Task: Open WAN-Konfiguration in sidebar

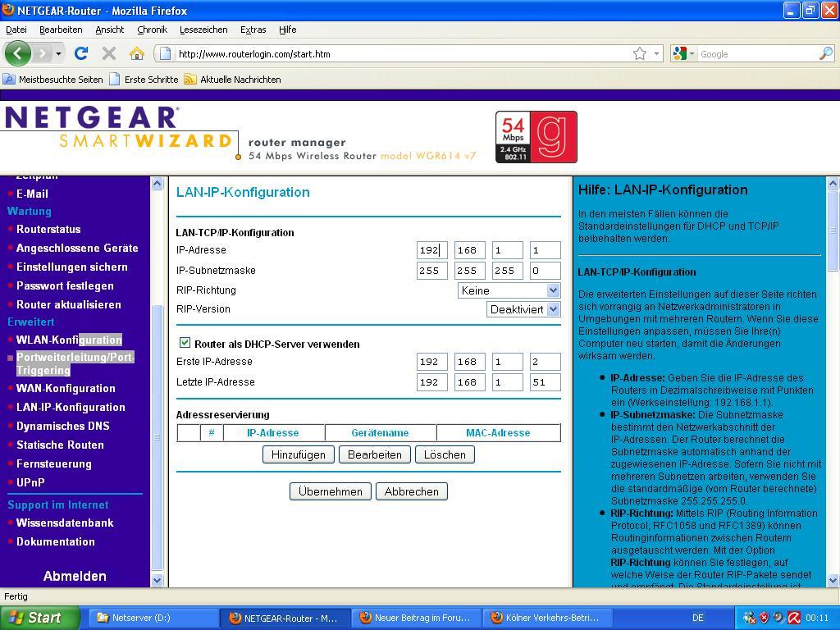Action: point(66,388)
